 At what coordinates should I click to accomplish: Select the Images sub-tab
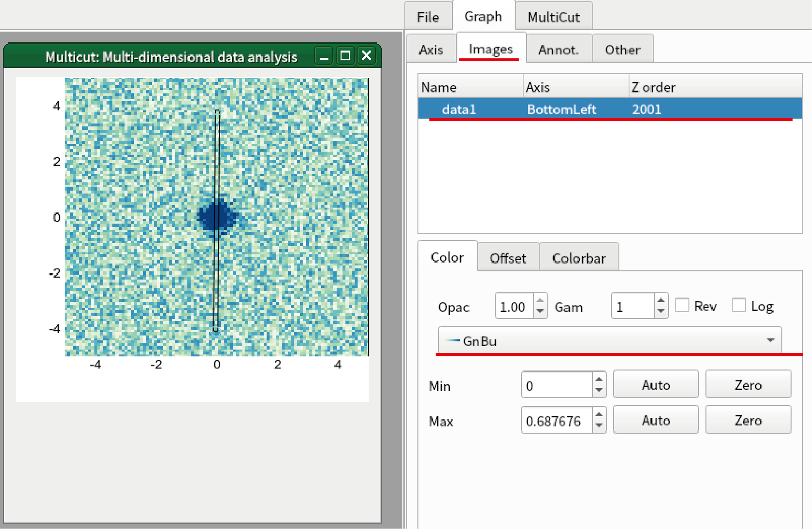[x=491, y=49]
